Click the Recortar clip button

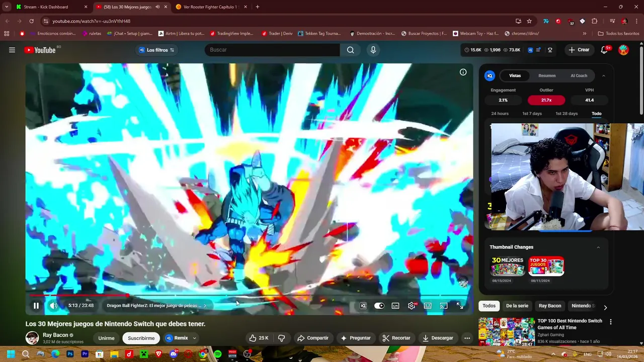(396, 338)
